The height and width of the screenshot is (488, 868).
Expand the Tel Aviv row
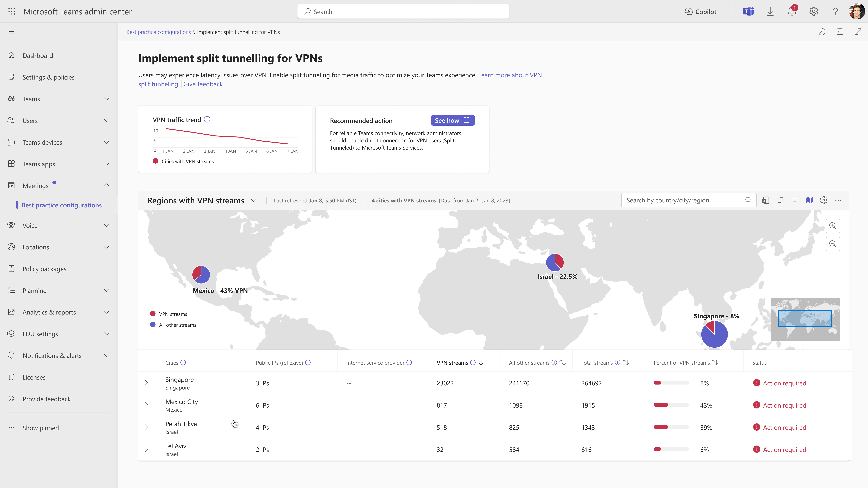click(x=146, y=449)
